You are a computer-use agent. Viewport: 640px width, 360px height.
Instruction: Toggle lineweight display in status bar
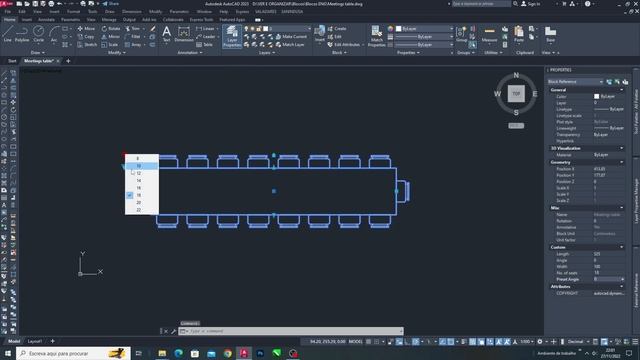tap(464, 341)
